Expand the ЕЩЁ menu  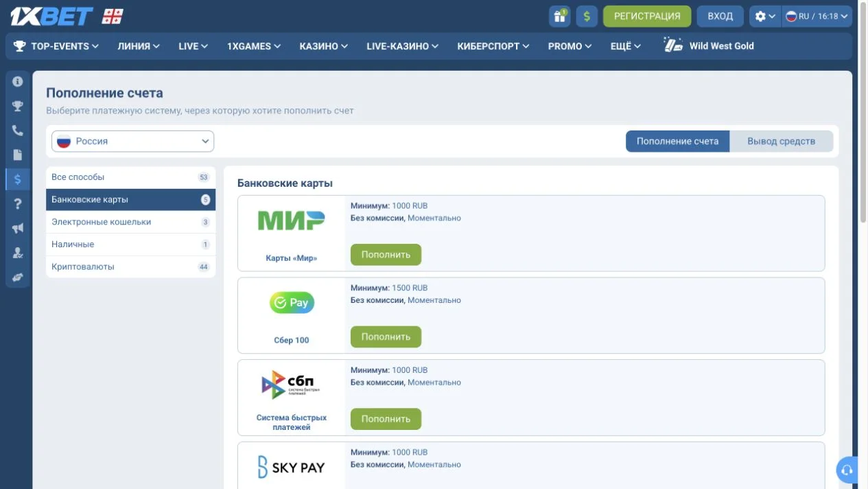626,46
